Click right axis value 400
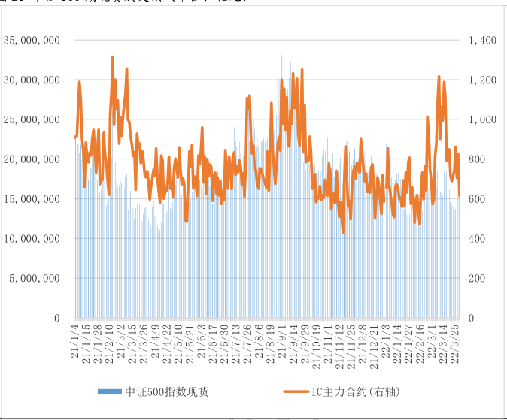The width and height of the screenshot is (507, 420). [x=477, y=239]
